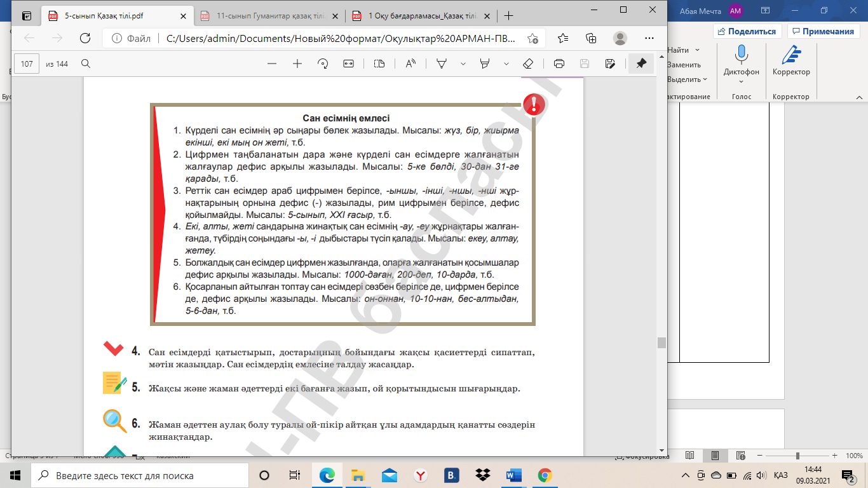Open Примечания comments in Word
The width and height of the screenshot is (868, 488).
824,31
